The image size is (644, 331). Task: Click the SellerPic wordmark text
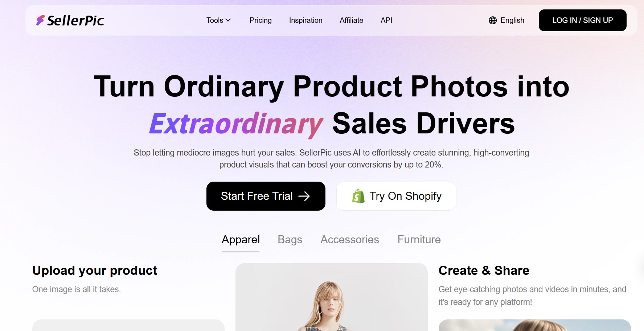coord(76,21)
